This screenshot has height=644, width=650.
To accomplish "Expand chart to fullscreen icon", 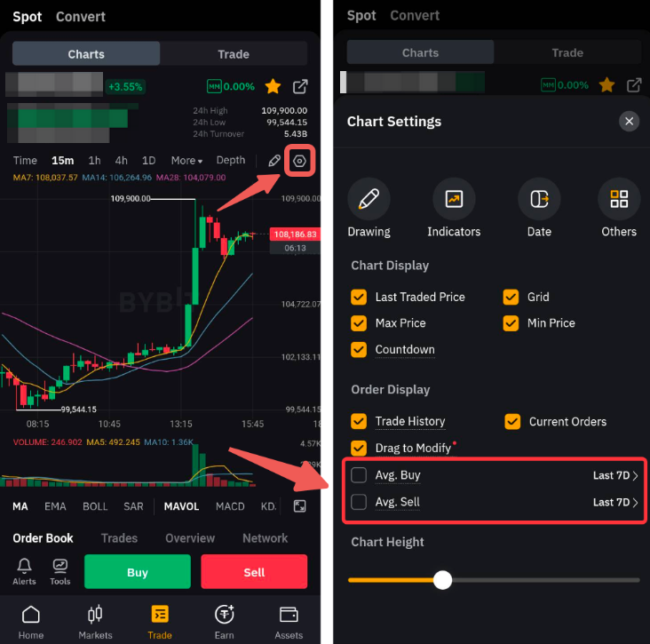I will [x=299, y=506].
